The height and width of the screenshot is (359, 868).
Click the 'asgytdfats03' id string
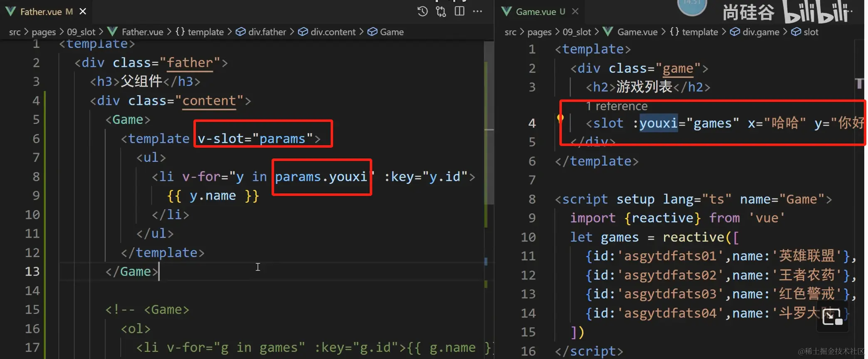pos(670,294)
